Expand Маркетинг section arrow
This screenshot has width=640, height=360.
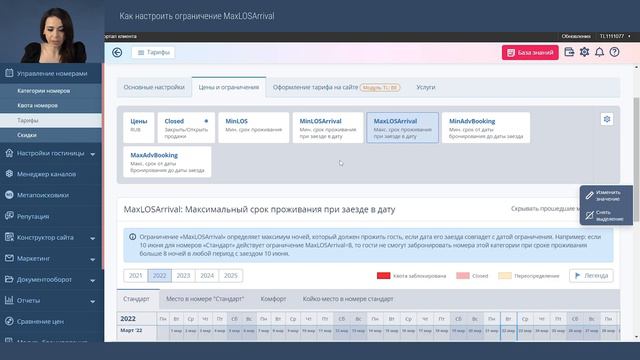(93, 259)
